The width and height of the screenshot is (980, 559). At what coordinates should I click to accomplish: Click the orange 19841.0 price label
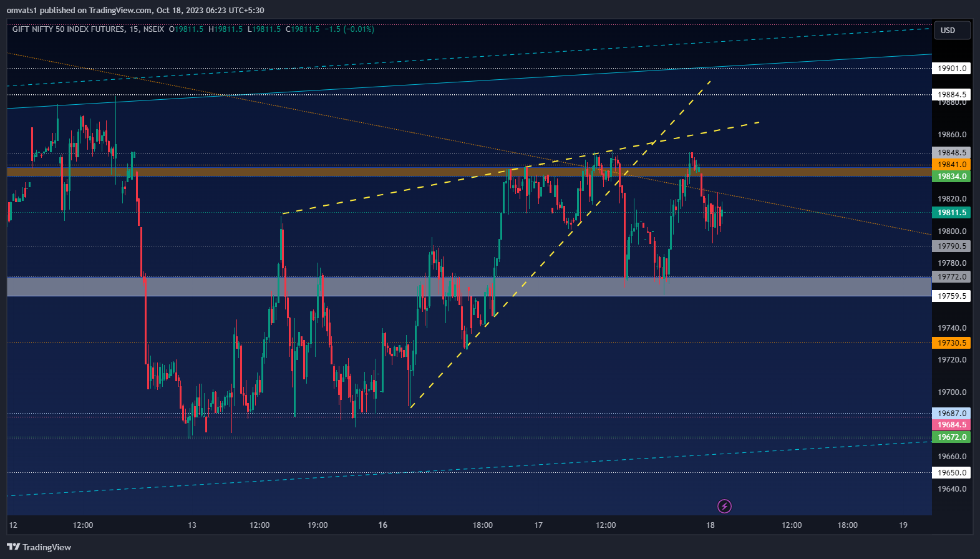pos(951,165)
